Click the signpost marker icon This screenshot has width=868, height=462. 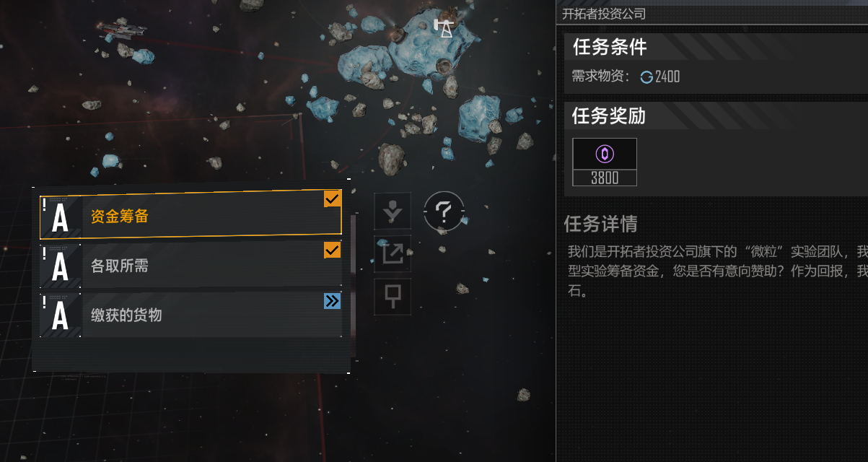point(393,296)
